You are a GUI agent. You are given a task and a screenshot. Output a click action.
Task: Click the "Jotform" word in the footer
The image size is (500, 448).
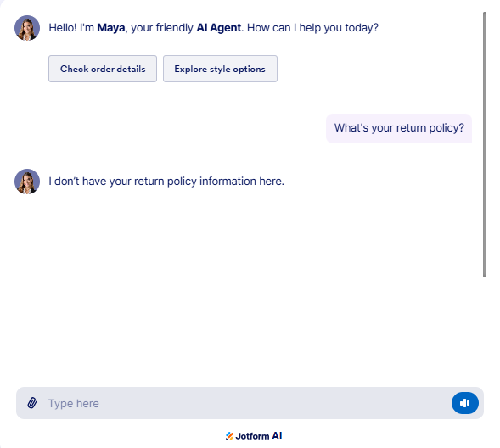click(x=252, y=436)
